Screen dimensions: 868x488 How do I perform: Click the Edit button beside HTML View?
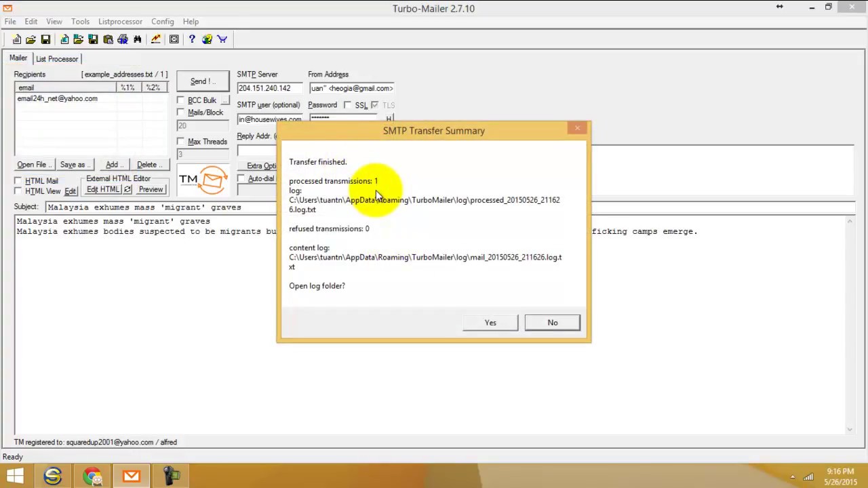coord(71,192)
